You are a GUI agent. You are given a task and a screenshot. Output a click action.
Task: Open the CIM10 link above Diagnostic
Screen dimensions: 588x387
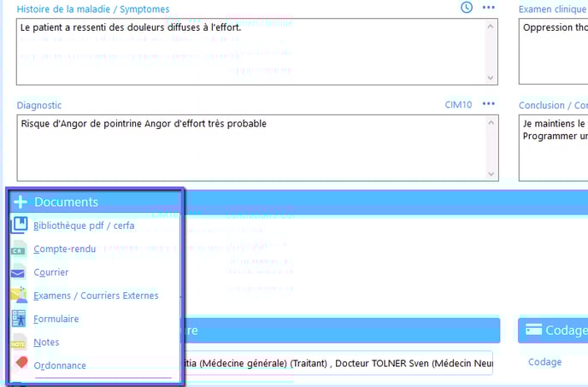click(458, 105)
